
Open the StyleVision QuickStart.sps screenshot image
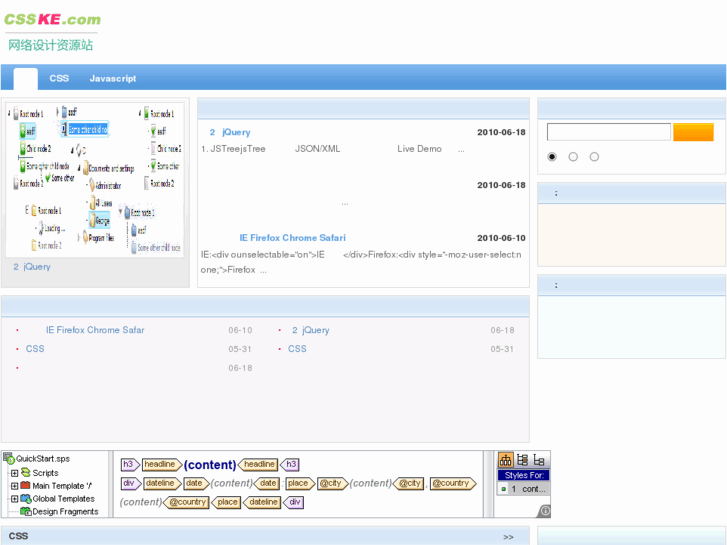point(276,484)
